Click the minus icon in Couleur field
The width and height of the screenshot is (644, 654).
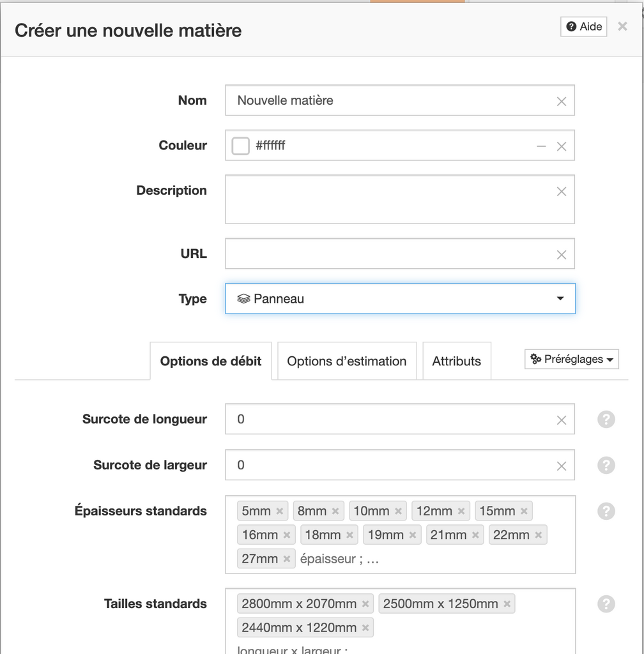point(541,146)
